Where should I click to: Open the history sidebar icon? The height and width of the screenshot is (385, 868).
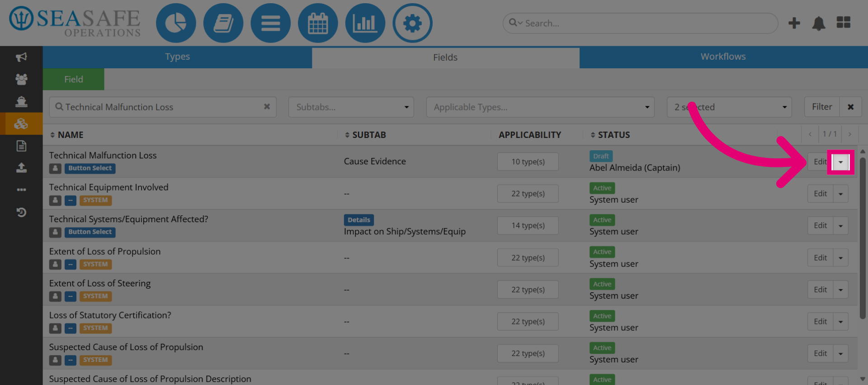21,212
